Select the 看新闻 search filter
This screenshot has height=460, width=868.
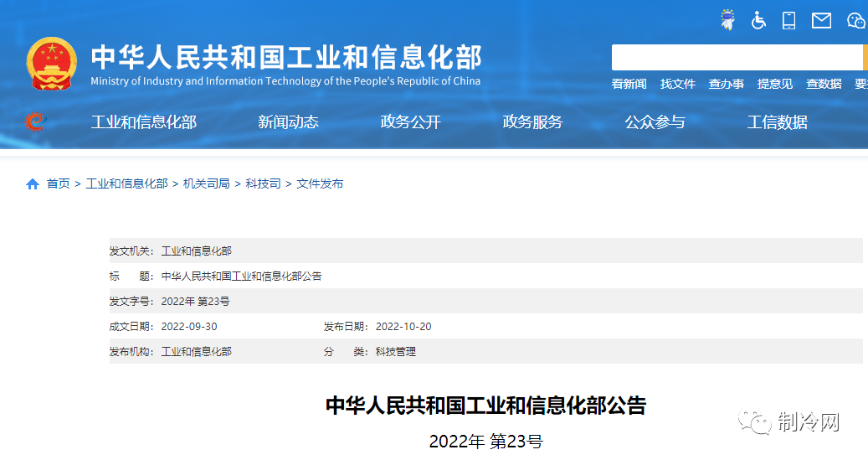pos(629,85)
